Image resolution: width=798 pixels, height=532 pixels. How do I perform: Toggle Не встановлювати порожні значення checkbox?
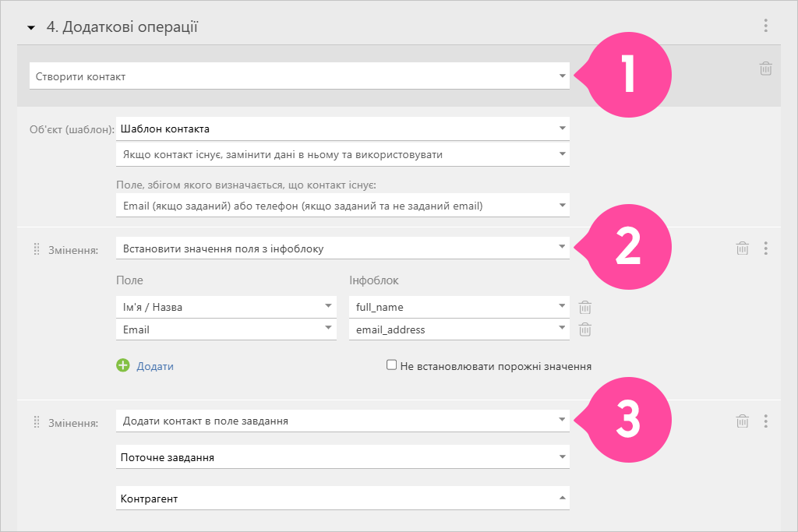tap(391, 365)
